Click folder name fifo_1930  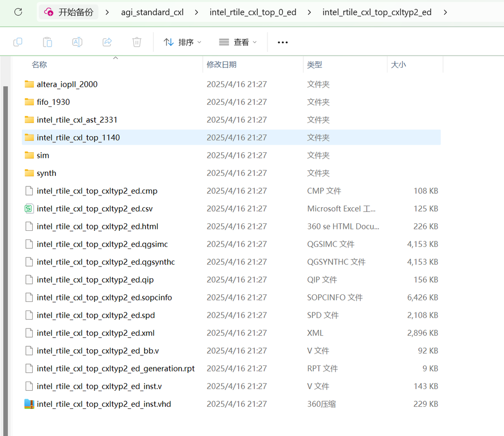(x=53, y=102)
